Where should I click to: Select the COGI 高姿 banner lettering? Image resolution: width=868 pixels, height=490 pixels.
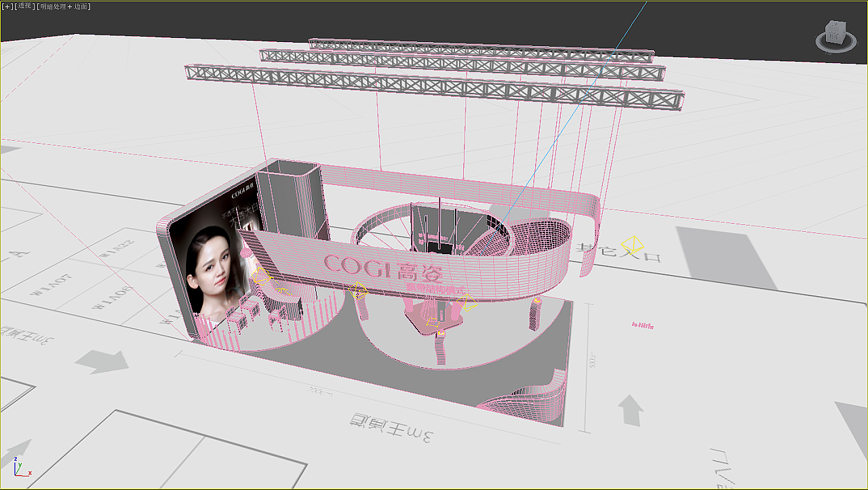(383, 269)
